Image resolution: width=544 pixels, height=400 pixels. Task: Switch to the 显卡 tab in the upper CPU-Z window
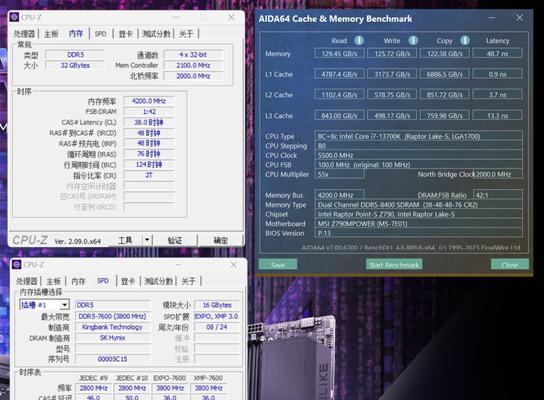click(x=126, y=34)
